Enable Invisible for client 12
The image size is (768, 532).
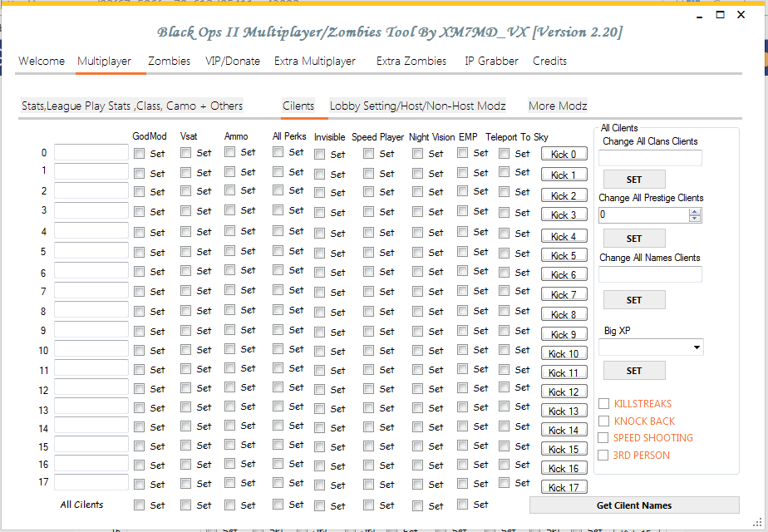tap(320, 390)
